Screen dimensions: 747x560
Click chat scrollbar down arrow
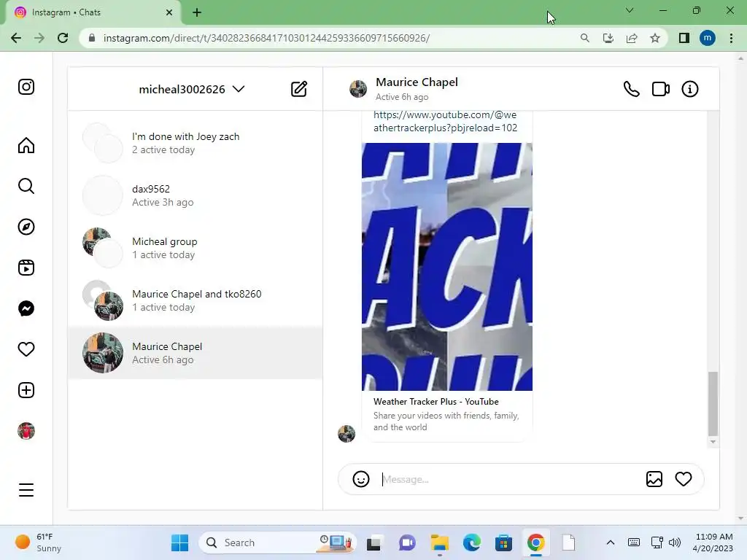click(x=713, y=442)
